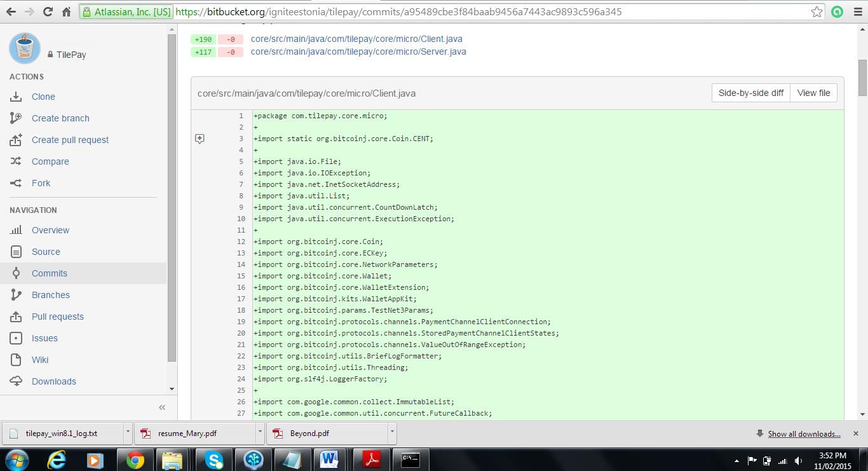Open the Client.java file link
Screen dimensions: 868x471
356,39
